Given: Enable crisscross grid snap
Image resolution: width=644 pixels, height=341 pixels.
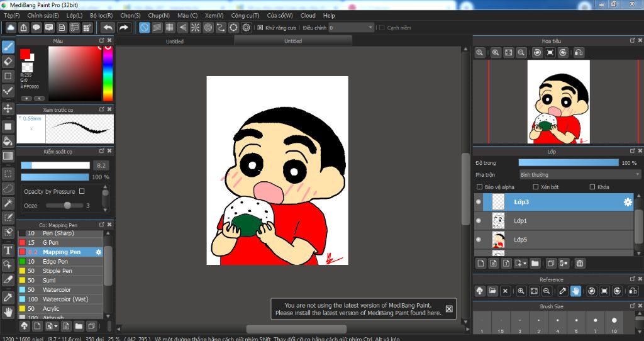Looking at the screenshot, I should (170, 28).
